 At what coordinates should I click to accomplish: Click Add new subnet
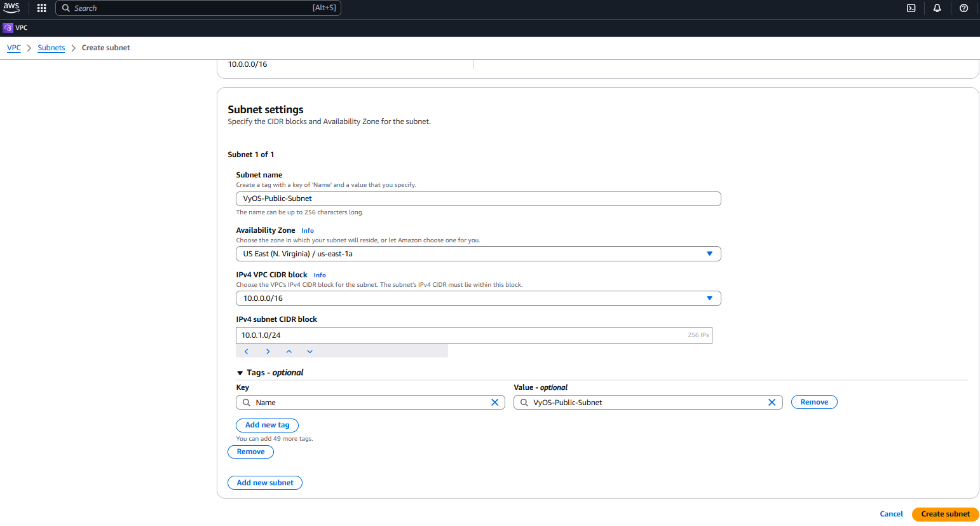(x=264, y=482)
